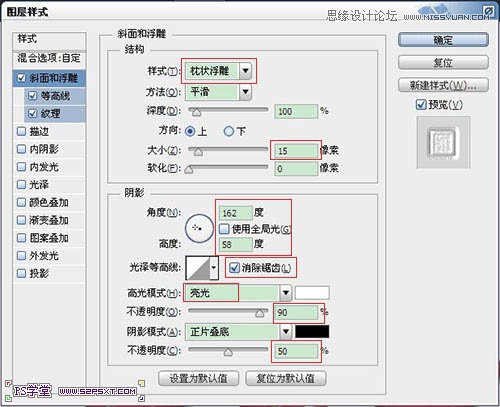Click the 大小 value field showing 15
Screen dimensions: 500x407
pos(296,151)
